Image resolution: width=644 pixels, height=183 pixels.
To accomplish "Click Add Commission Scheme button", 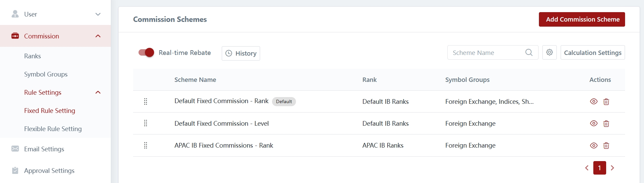I will (581, 19).
